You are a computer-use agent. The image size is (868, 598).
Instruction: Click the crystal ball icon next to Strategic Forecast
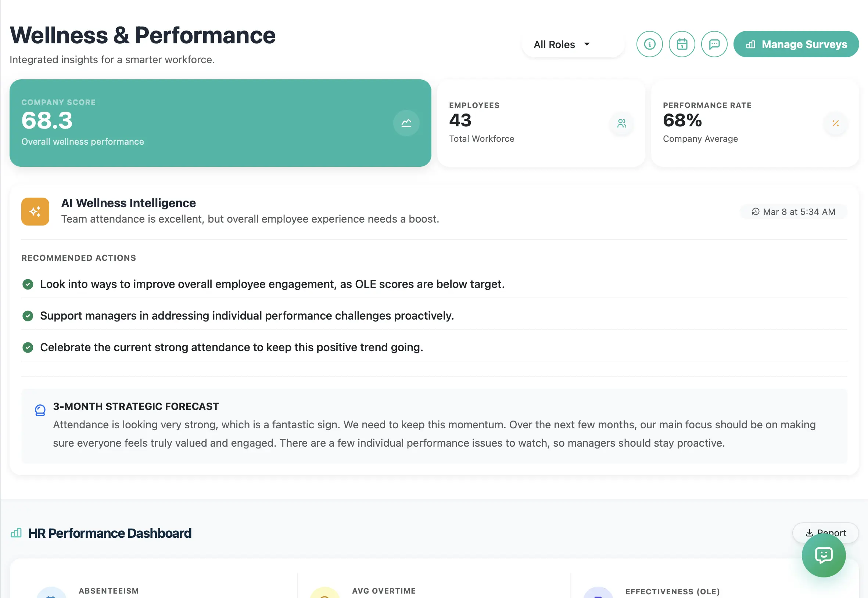[x=40, y=410]
